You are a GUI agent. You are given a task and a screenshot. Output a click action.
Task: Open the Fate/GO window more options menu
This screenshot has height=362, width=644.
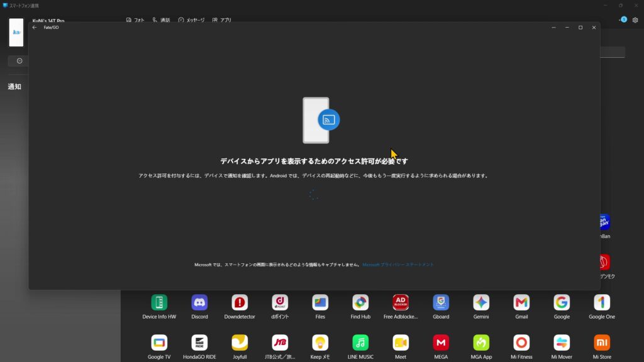point(553,28)
